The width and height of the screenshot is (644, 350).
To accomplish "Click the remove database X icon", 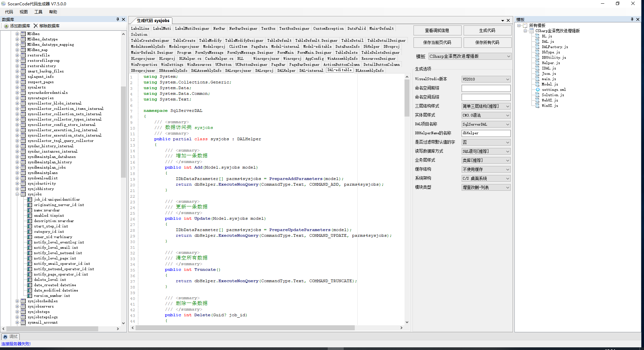I will (x=36, y=26).
